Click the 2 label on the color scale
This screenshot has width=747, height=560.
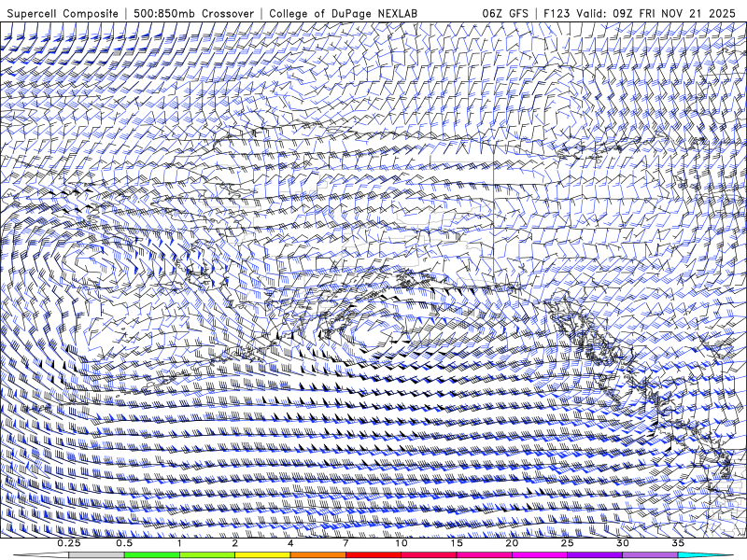(235, 543)
